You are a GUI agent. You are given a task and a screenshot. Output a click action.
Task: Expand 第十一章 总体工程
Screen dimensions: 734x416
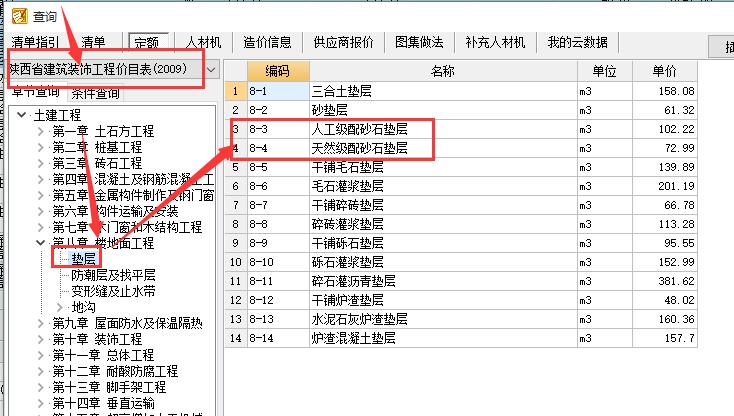40,355
